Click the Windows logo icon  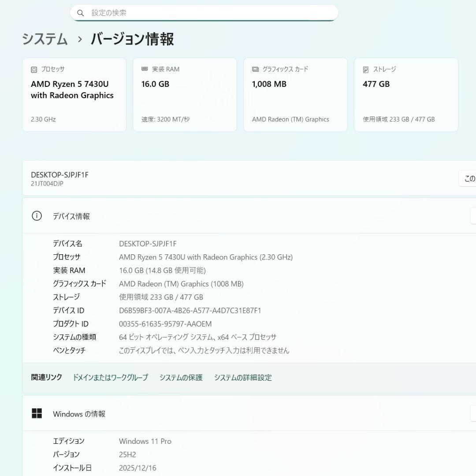point(37,413)
